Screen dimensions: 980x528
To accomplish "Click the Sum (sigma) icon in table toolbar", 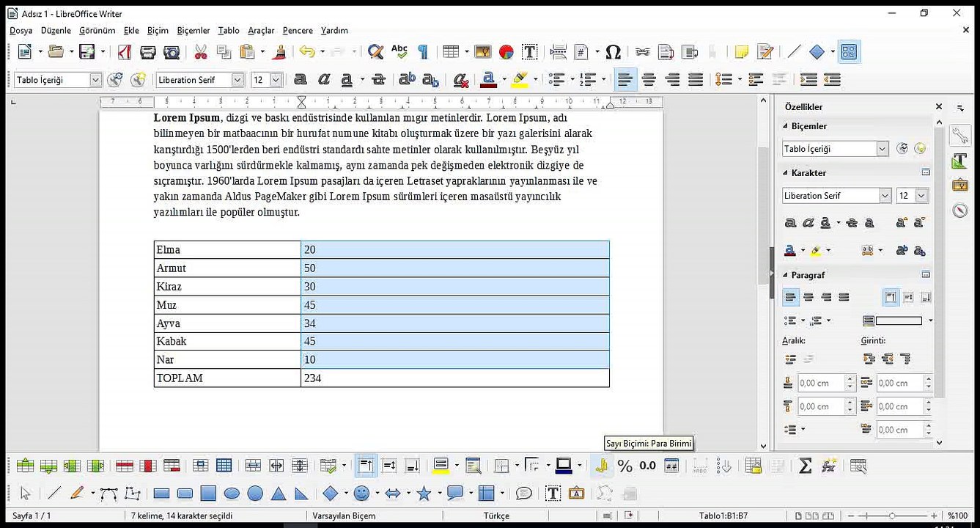I will [x=805, y=466].
